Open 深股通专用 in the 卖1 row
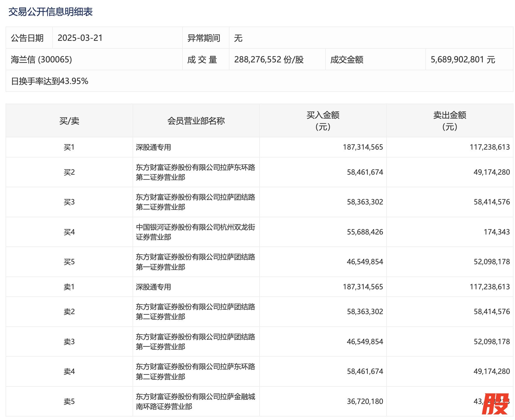This screenshot has width=515, height=420. 154,287
